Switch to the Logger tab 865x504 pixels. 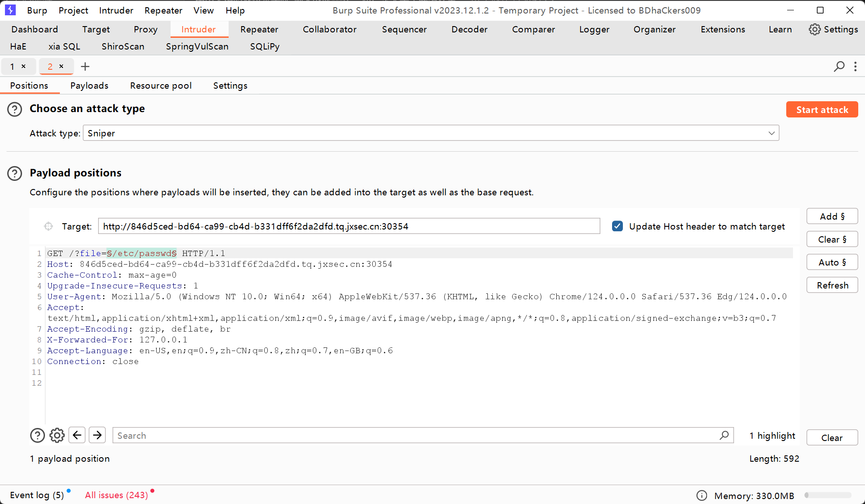point(594,29)
